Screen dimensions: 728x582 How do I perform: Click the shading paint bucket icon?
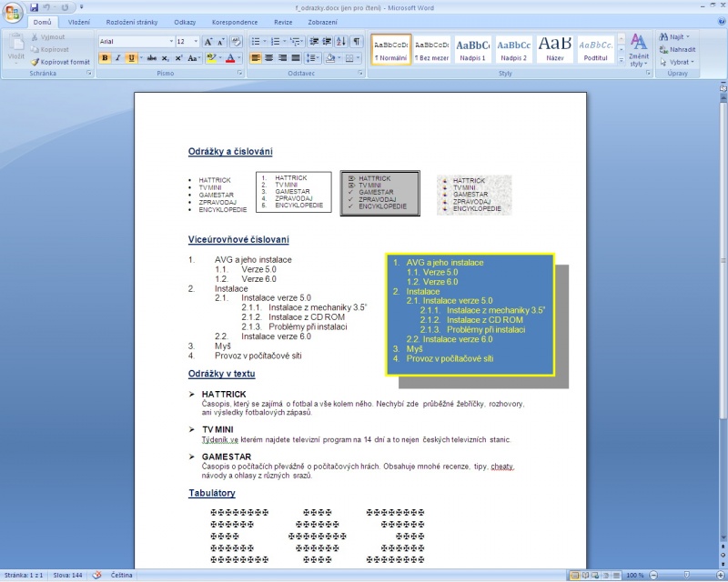329,58
